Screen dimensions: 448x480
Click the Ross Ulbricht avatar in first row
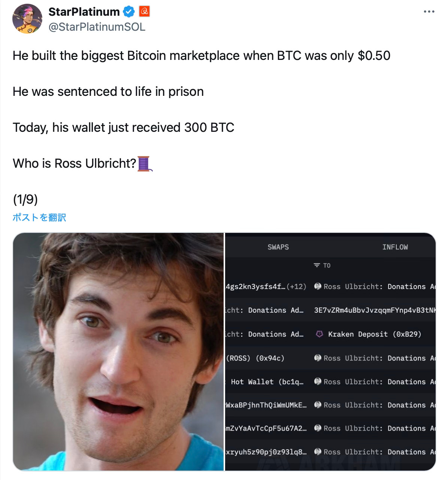point(318,286)
